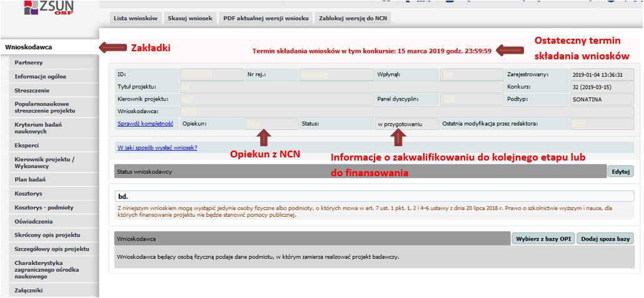Open Skrócony opis projektu tab
644x298 pixels.
click(x=54, y=235)
